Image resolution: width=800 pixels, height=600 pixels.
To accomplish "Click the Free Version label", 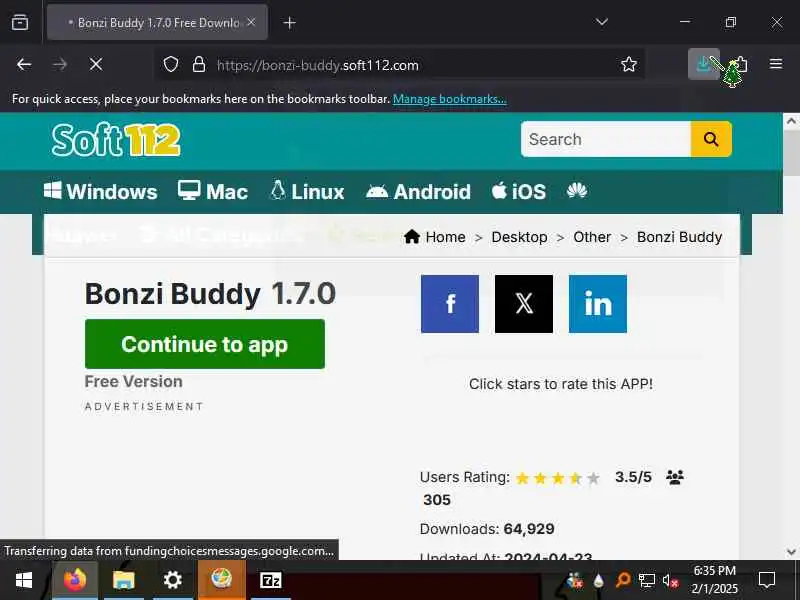I will (x=134, y=382).
